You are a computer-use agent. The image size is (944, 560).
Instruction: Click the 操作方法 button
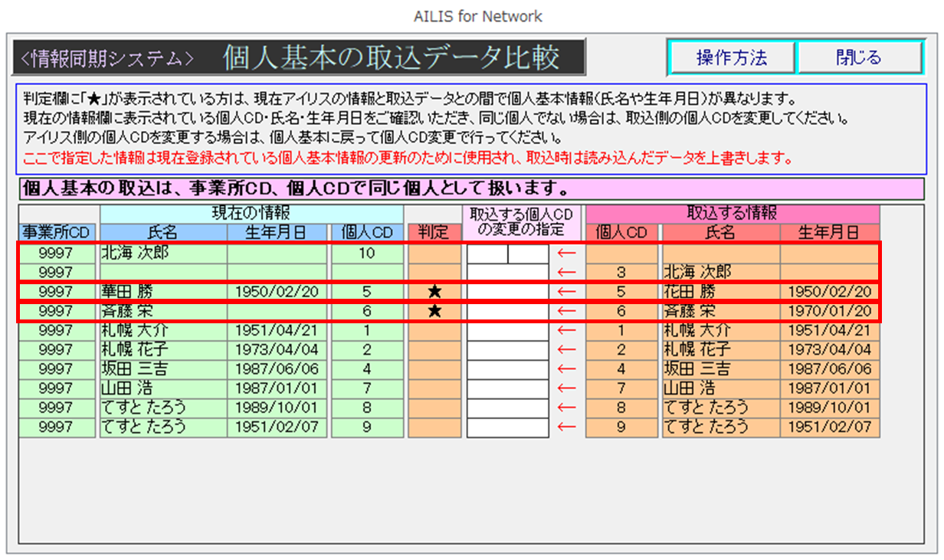point(731,57)
